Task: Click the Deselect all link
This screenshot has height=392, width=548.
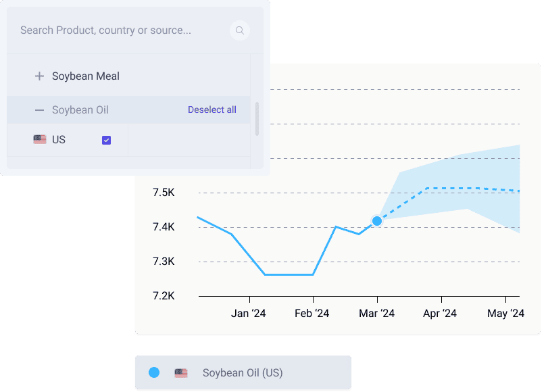Action: 212,109
